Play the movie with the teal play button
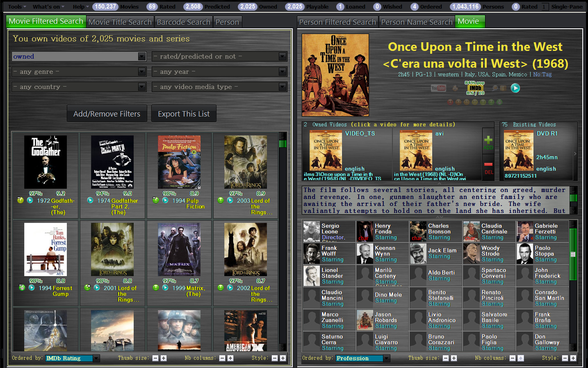 515,88
